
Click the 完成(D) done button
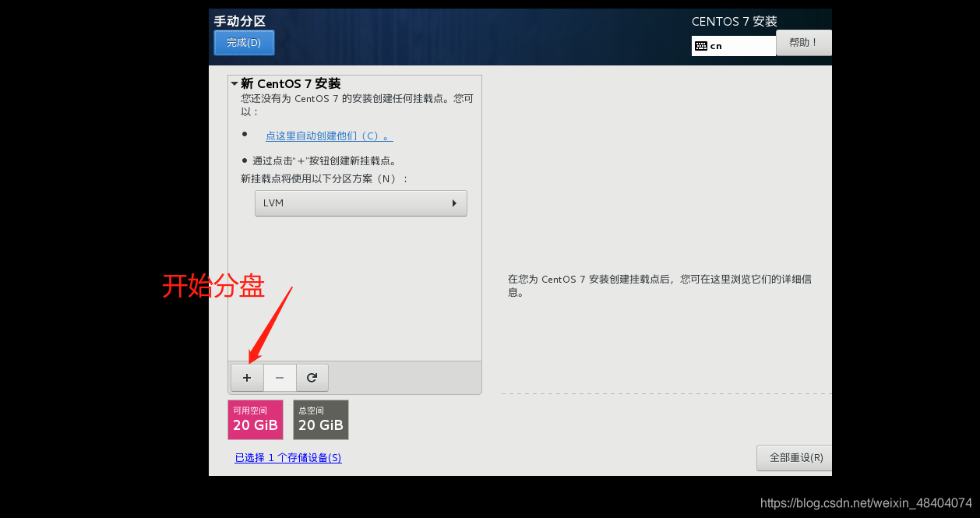click(x=244, y=43)
